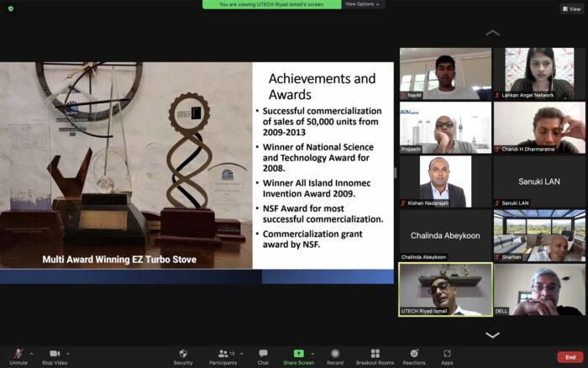This screenshot has width=588, height=368.
Task: Expand video options arrow next to Stop Video
Action: [68, 353]
